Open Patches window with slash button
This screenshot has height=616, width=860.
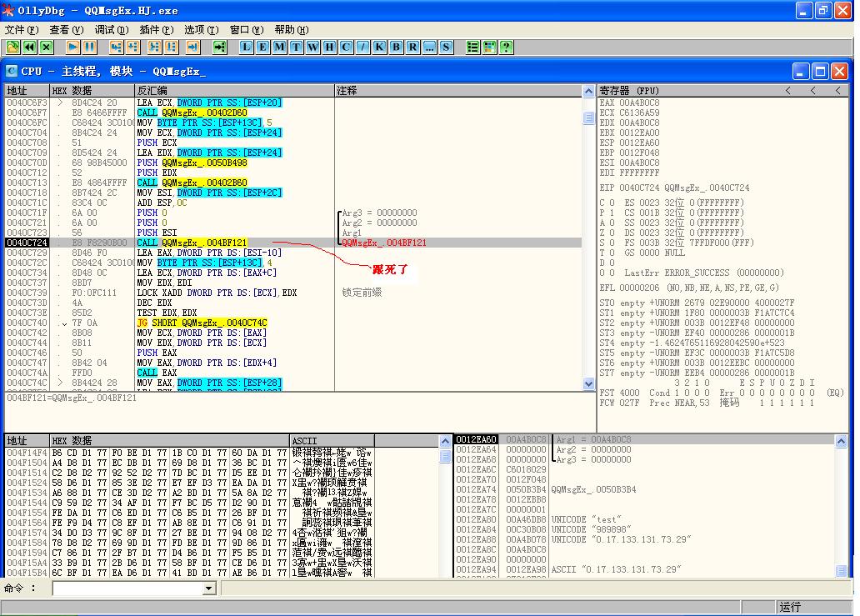pyautogui.click(x=362, y=48)
